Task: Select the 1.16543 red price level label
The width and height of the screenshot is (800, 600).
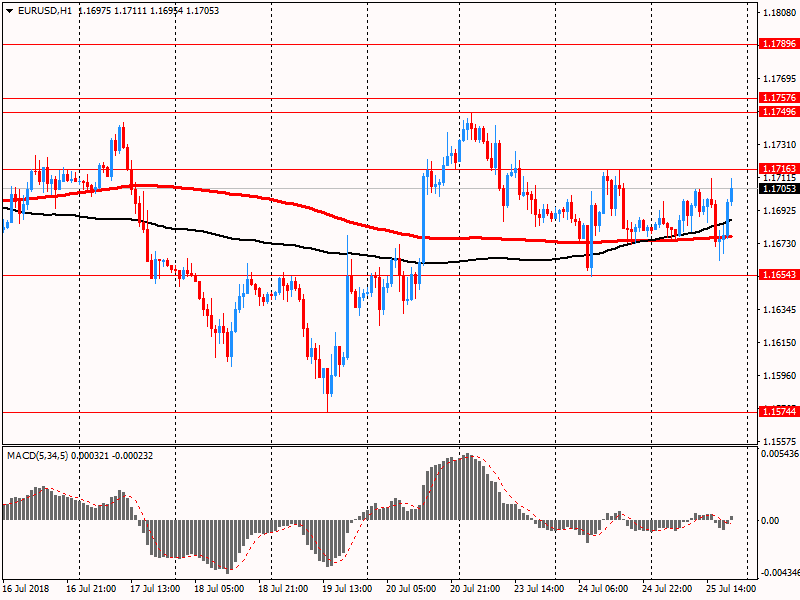Action: (779, 275)
